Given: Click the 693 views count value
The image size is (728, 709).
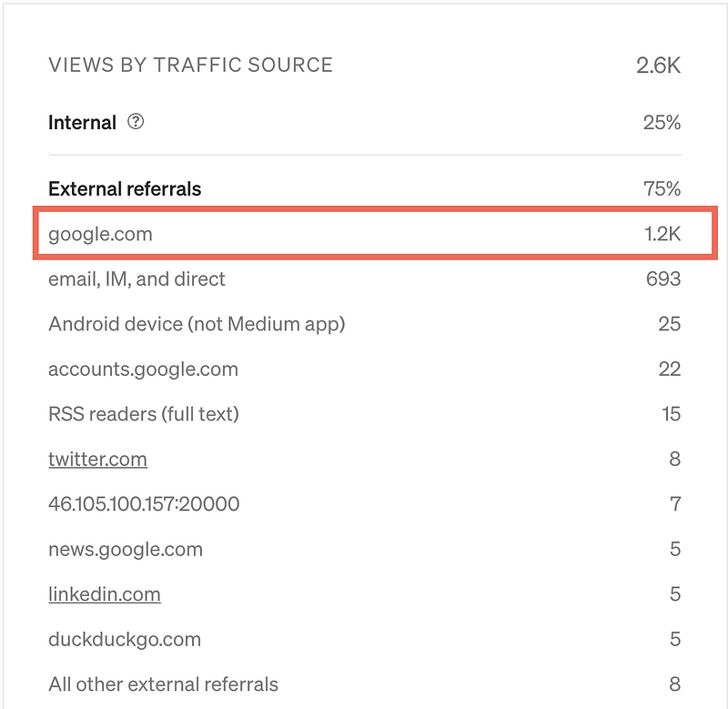Looking at the screenshot, I should [663, 279].
